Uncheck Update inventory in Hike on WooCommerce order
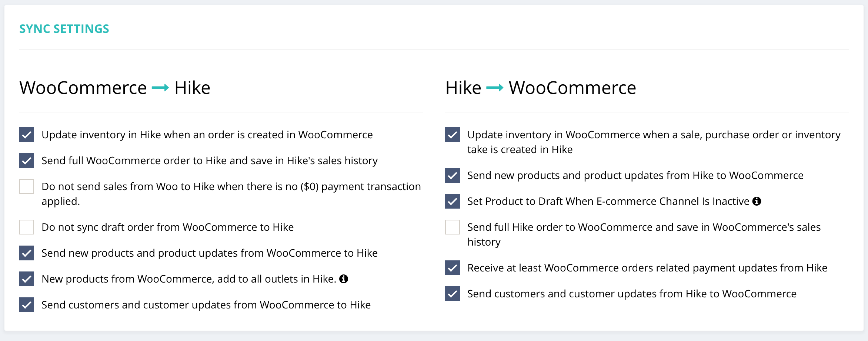 27,135
